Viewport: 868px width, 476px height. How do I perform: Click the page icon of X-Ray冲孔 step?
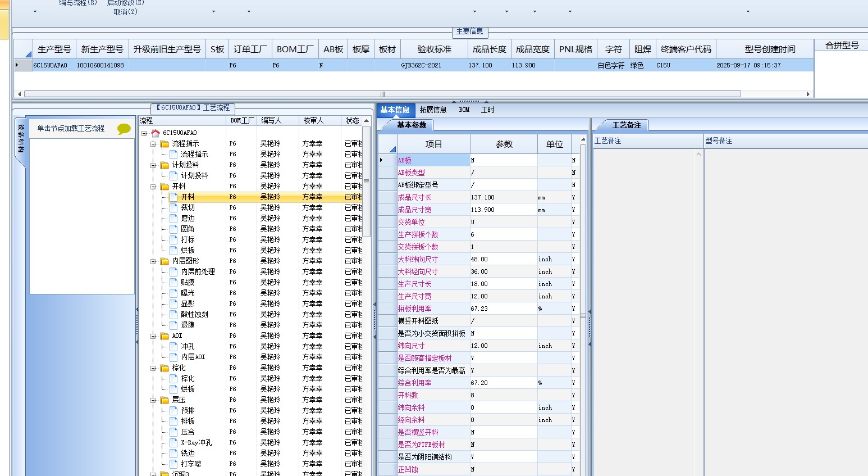pyautogui.click(x=173, y=443)
